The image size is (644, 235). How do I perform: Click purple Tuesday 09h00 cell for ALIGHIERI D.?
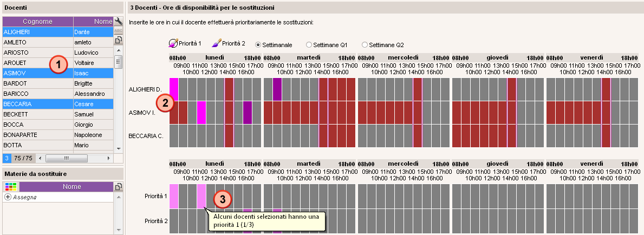point(277,89)
